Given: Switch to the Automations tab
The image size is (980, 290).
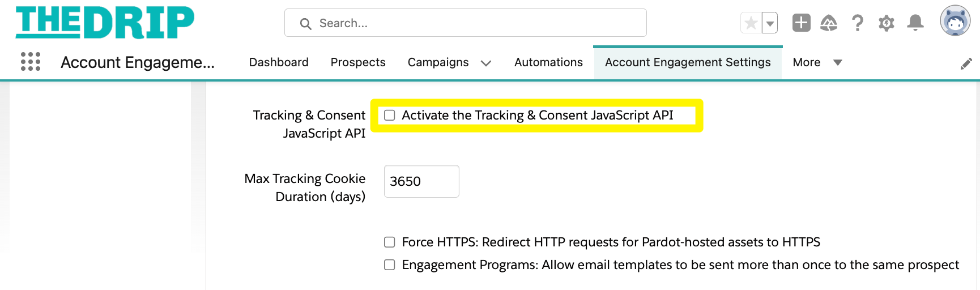Looking at the screenshot, I should tap(548, 62).
